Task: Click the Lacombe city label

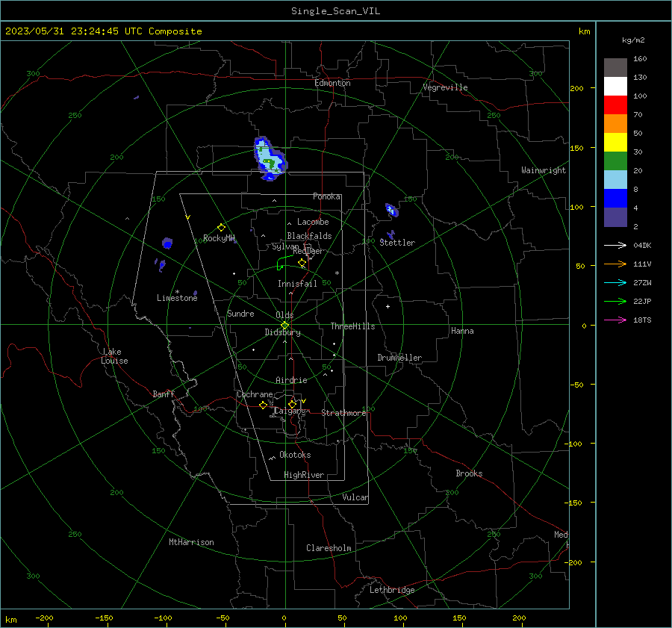Action: point(313,222)
